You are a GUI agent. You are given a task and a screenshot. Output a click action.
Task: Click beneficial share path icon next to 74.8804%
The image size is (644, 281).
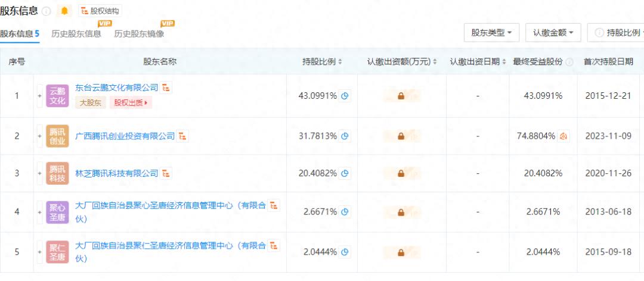[563, 136]
